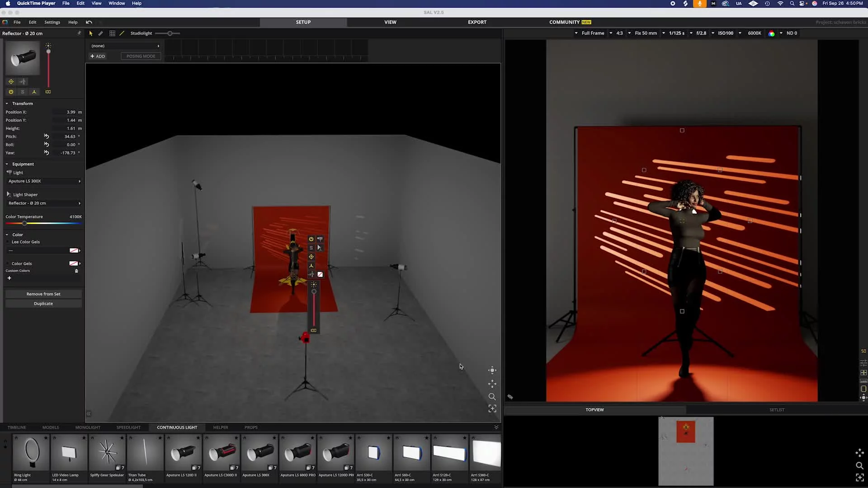Screen dimensions: 868x488
Task: Switch to the EXPORT tab
Action: pyautogui.click(x=477, y=22)
